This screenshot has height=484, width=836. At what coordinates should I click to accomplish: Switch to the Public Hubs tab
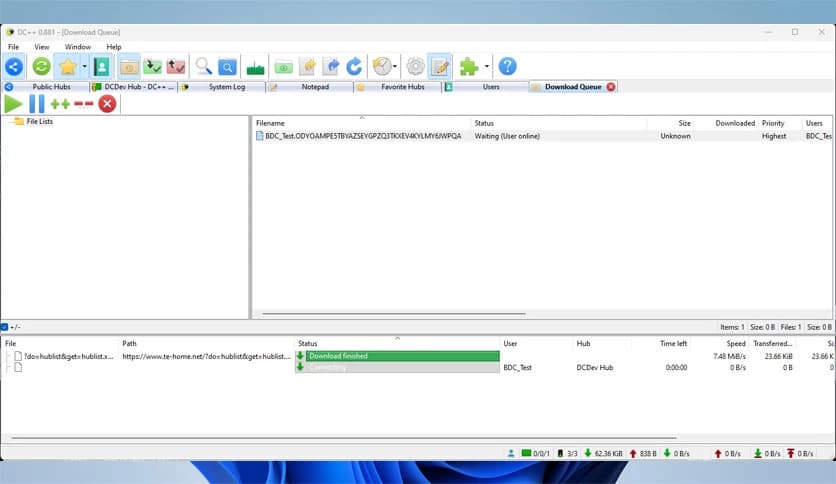tap(45, 87)
